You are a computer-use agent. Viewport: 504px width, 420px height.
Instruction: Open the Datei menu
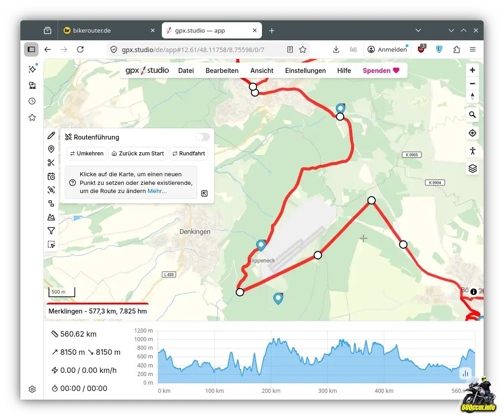[x=186, y=71]
